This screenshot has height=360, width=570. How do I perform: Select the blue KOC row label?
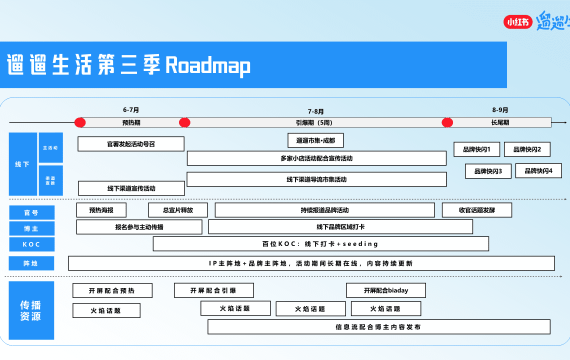(32, 244)
